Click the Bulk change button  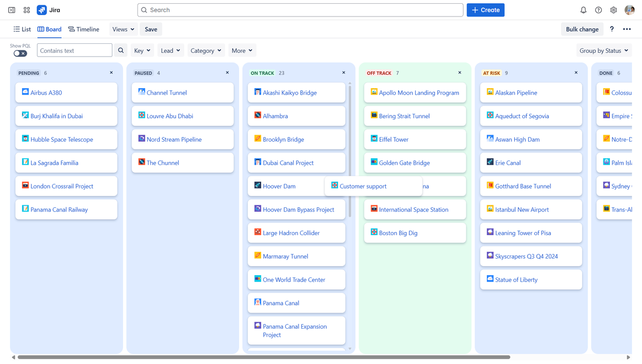pyautogui.click(x=582, y=29)
